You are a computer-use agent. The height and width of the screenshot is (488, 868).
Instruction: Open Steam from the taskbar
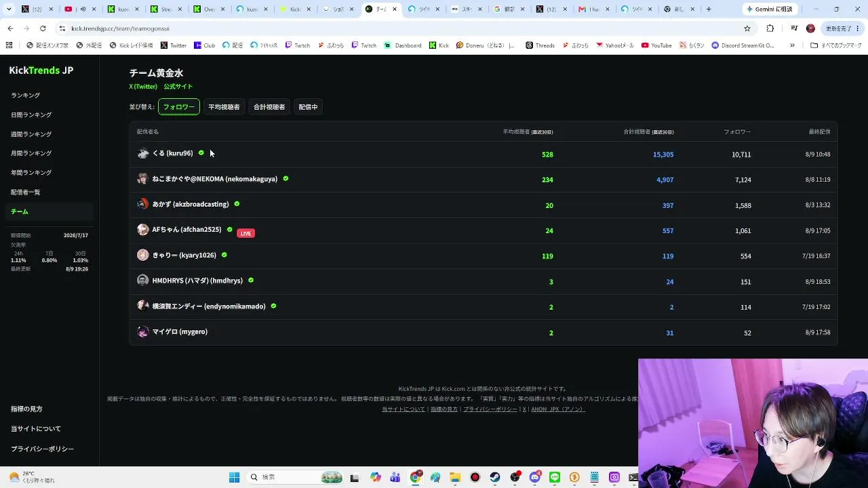tap(495, 477)
